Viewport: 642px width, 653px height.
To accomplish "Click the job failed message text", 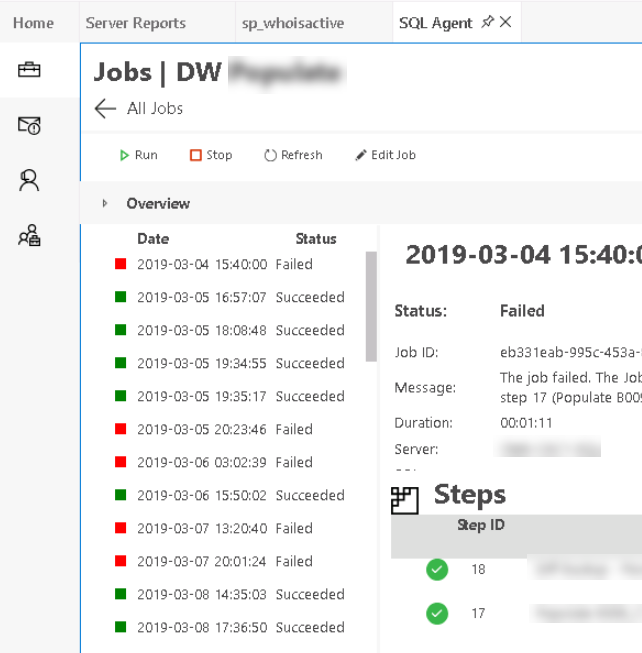I will point(571,387).
